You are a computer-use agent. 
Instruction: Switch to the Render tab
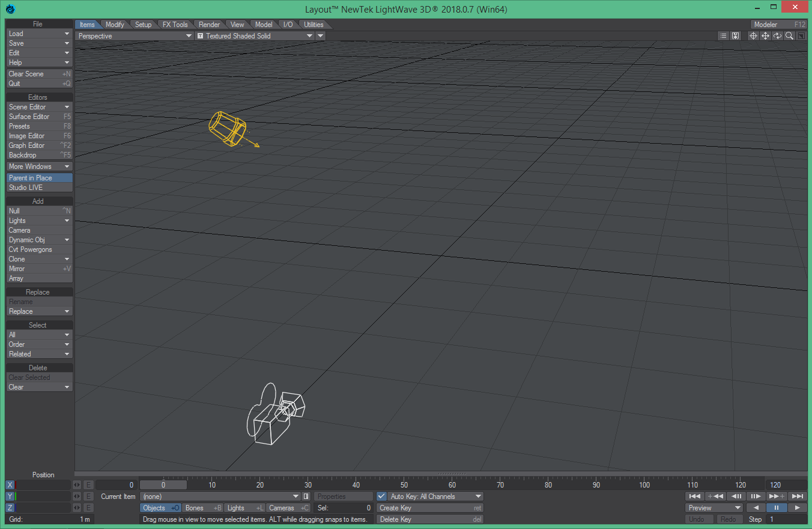209,25
